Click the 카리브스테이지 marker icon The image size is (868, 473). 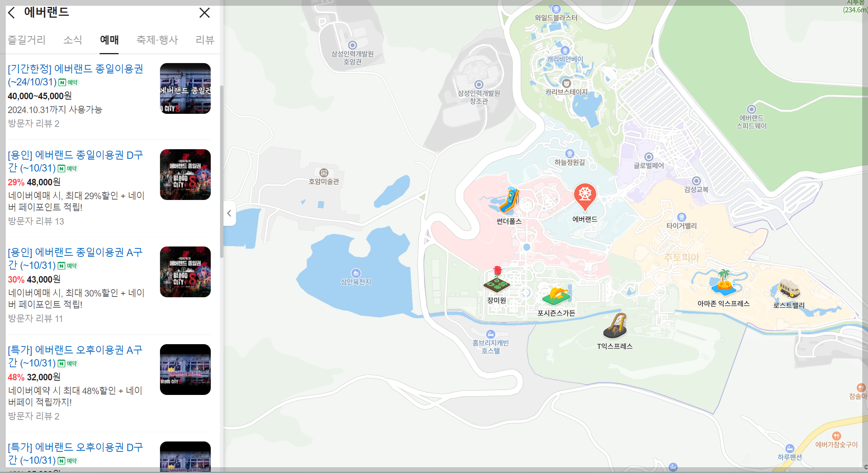pyautogui.click(x=566, y=83)
